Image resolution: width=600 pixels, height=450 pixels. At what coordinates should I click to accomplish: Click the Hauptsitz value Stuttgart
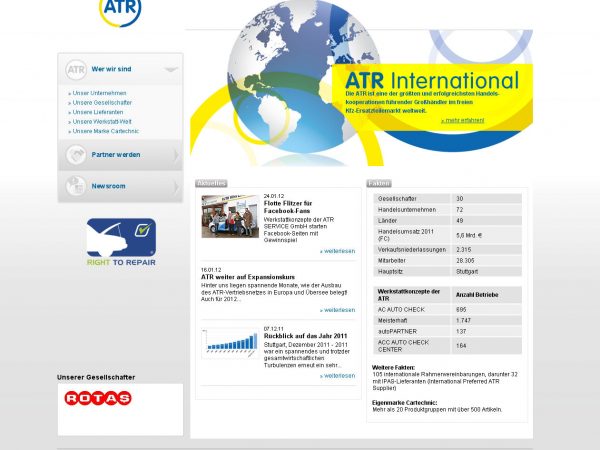(x=467, y=272)
